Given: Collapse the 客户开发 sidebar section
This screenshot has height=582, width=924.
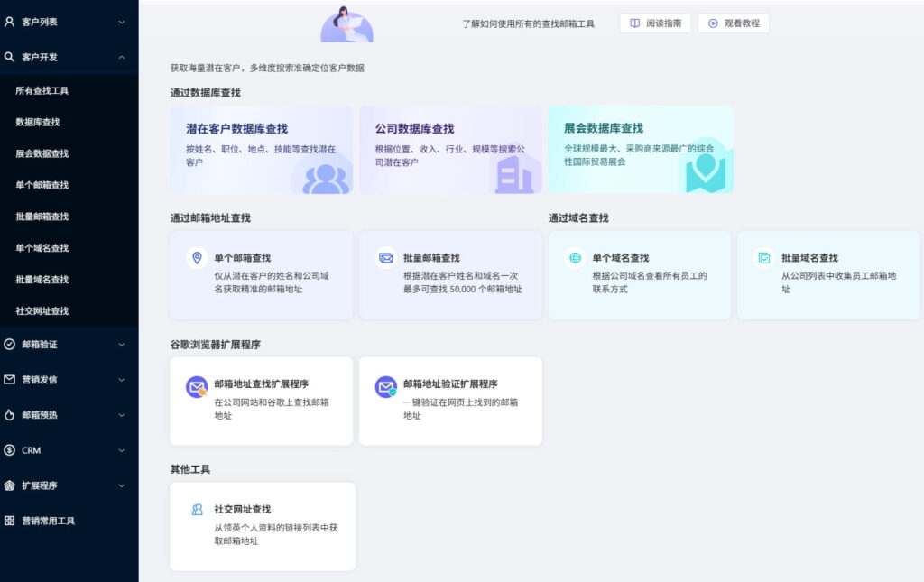Looking at the screenshot, I should (68, 57).
